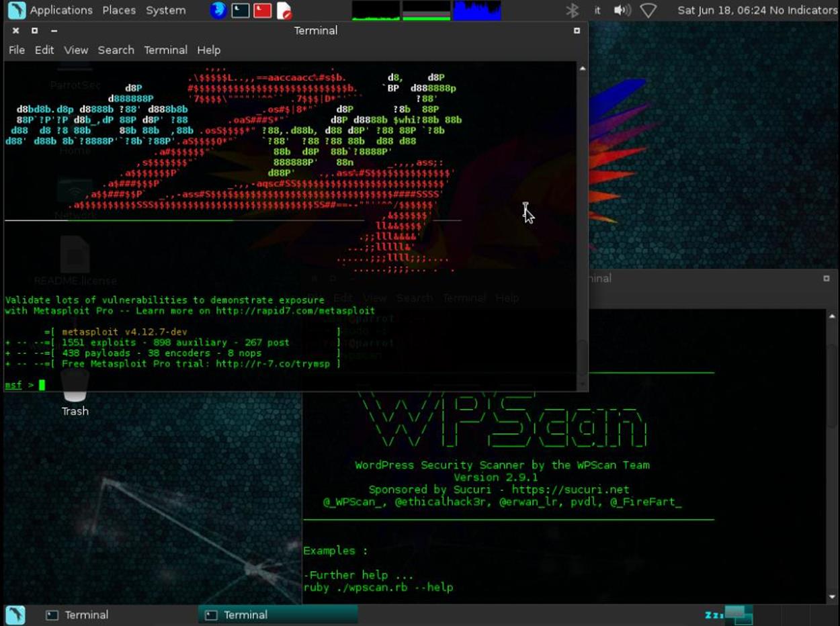Click the 'Examples :' line in WPScan terminal

click(335, 551)
